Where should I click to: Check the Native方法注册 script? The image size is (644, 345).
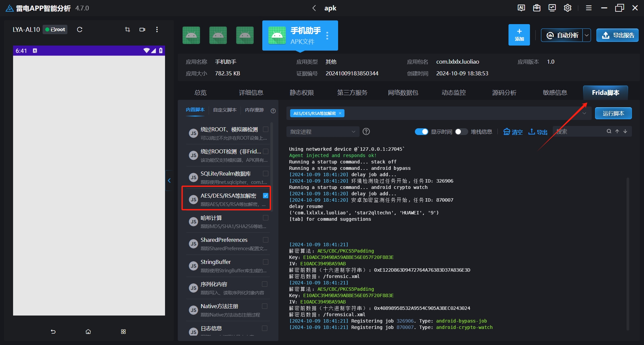click(265, 306)
